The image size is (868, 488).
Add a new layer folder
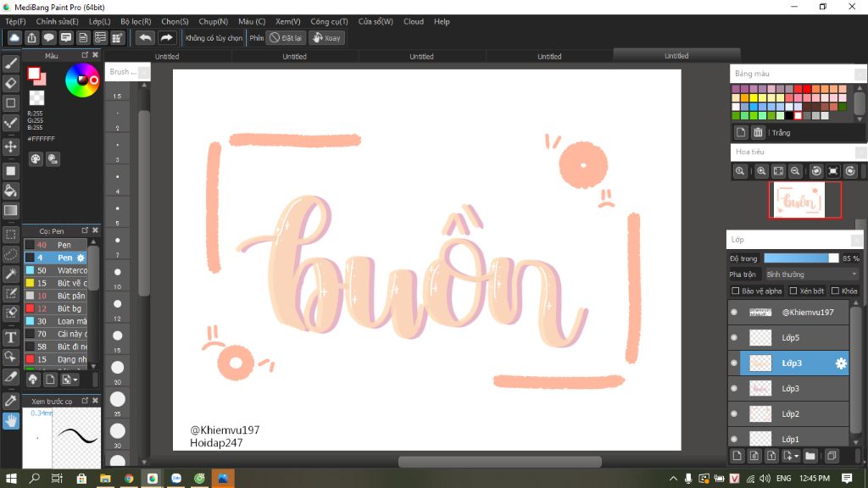810,456
